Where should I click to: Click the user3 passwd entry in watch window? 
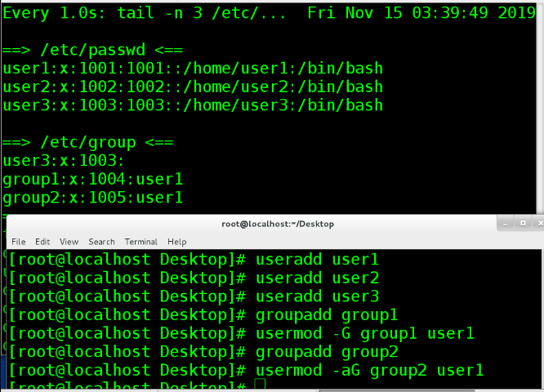click(x=193, y=105)
